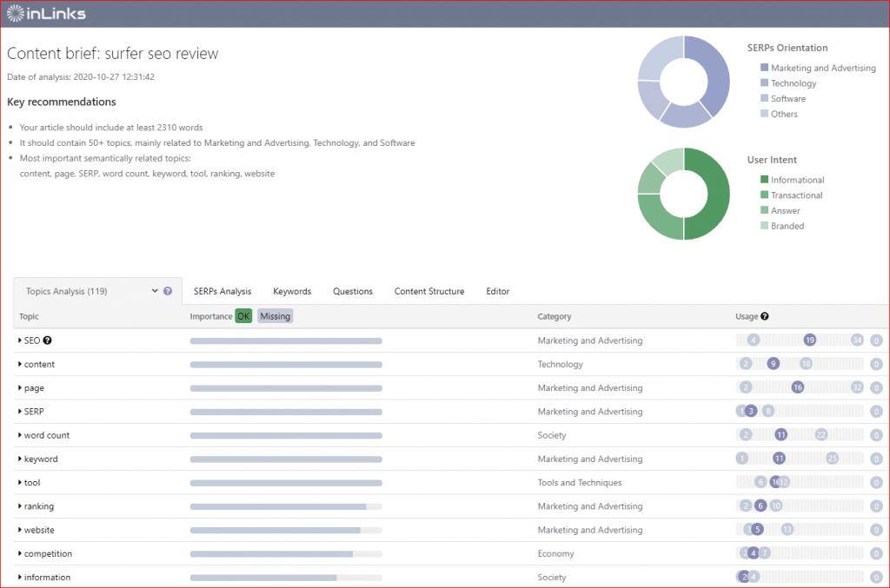Click usage marker 5 in website row
This screenshot has width=890, height=588.
pyautogui.click(x=757, y=530)
